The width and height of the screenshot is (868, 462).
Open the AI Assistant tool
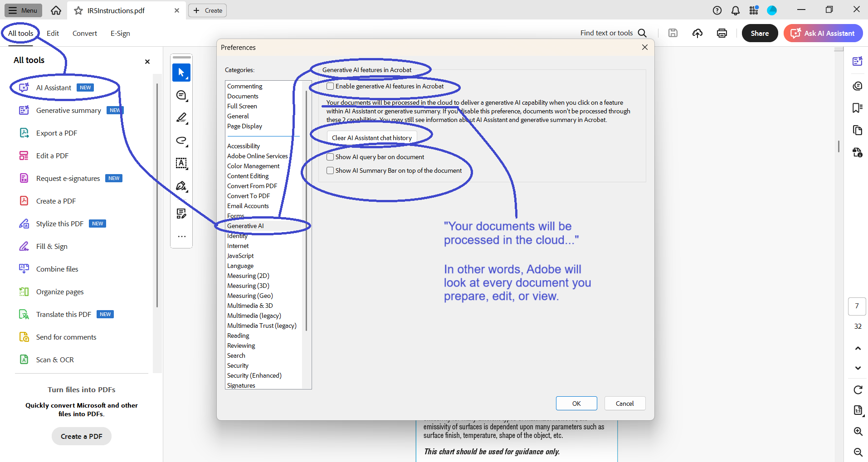coord(54,88)
